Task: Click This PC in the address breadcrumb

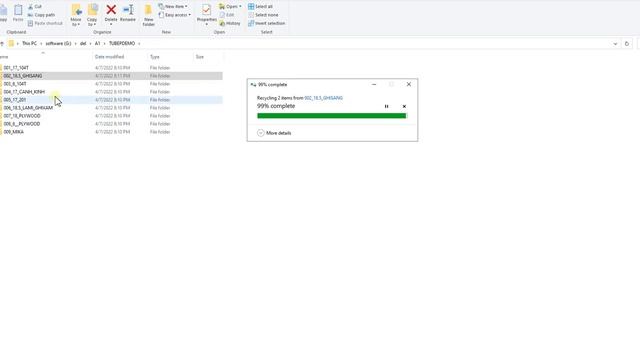Action: coord(29,43)
